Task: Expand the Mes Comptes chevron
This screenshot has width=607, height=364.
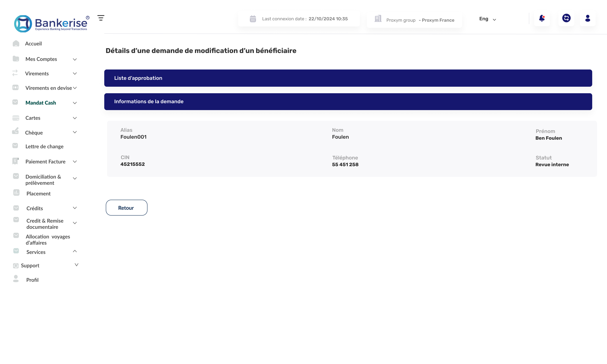Action: coord(75,59)
